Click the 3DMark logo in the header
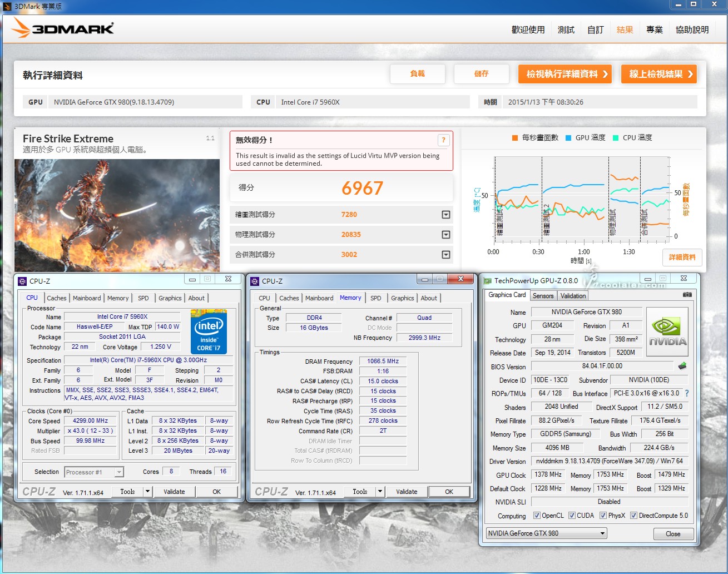 point(62,28)
